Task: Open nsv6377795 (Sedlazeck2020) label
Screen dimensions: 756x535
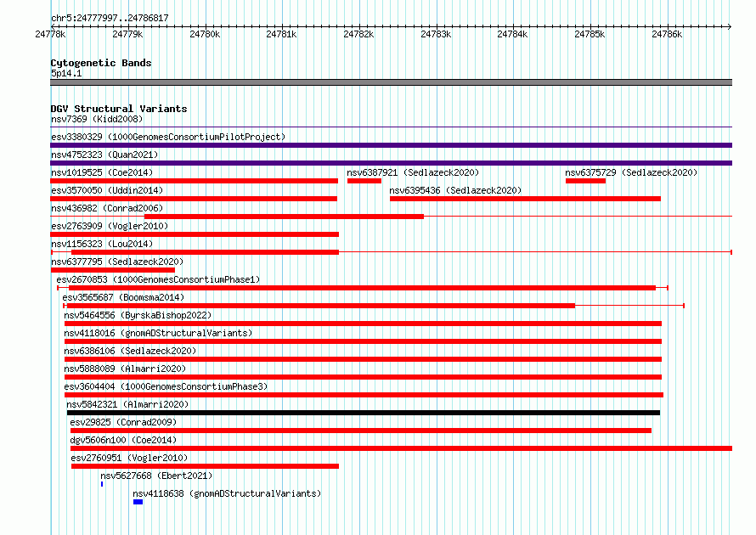Action: tap(117, 262)
